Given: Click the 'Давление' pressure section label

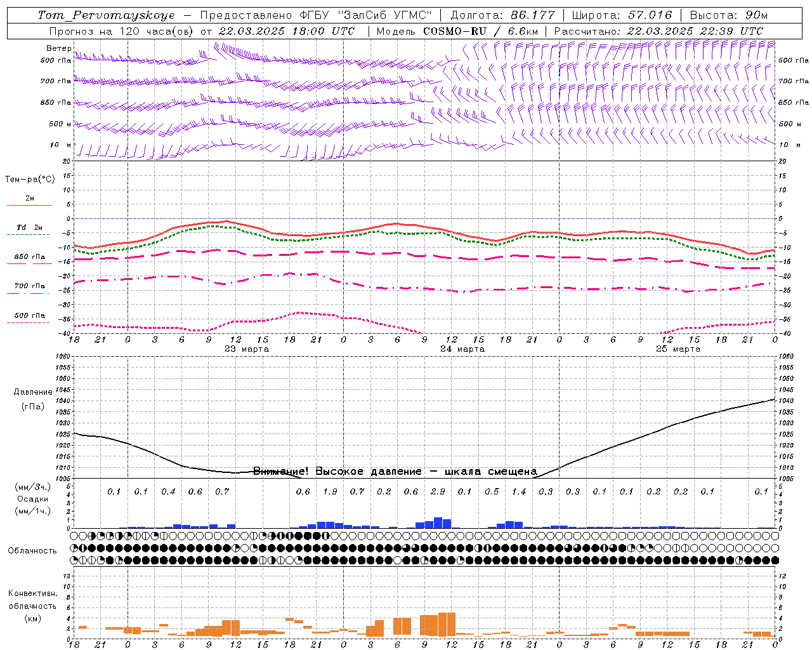Looking at the screenshot, I should coord(33,392).
